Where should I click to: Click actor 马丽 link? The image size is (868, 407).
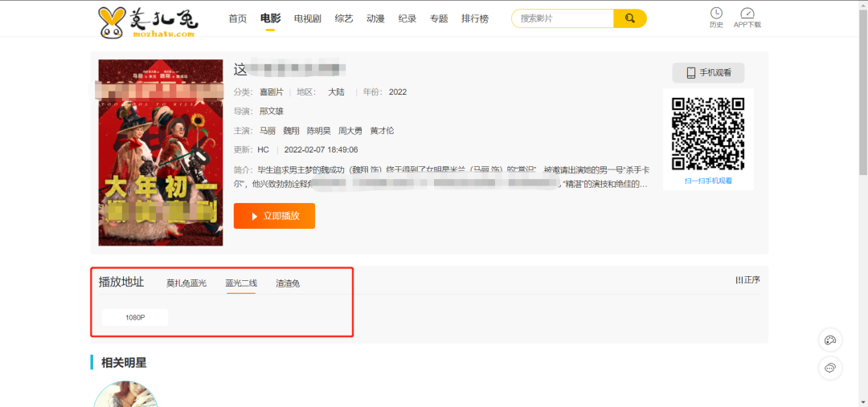[268, 131]
